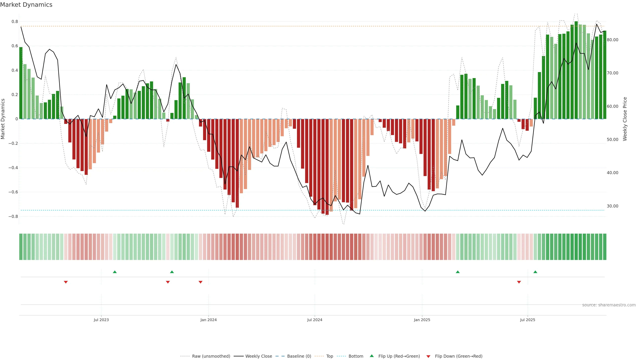Click the Jul 2024 x-axis label

(314, 320)
